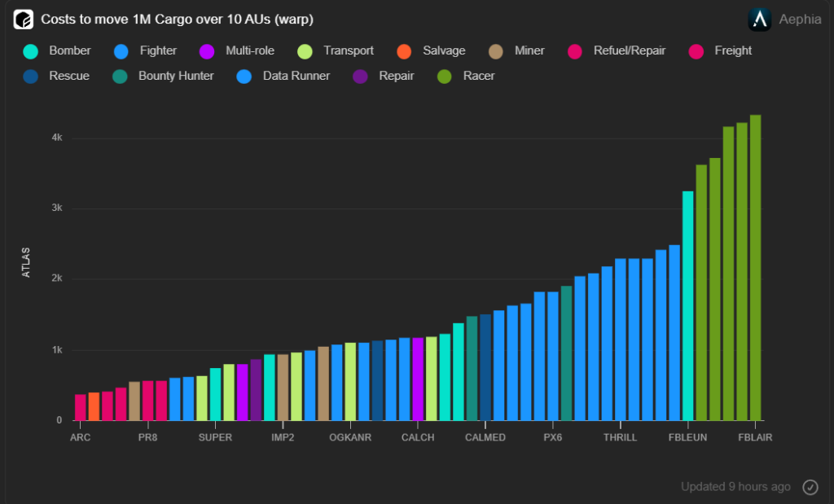This screenshot has width=834, height=504.
Task: Click the SUPER x-axis label
Action: point(215,437)
